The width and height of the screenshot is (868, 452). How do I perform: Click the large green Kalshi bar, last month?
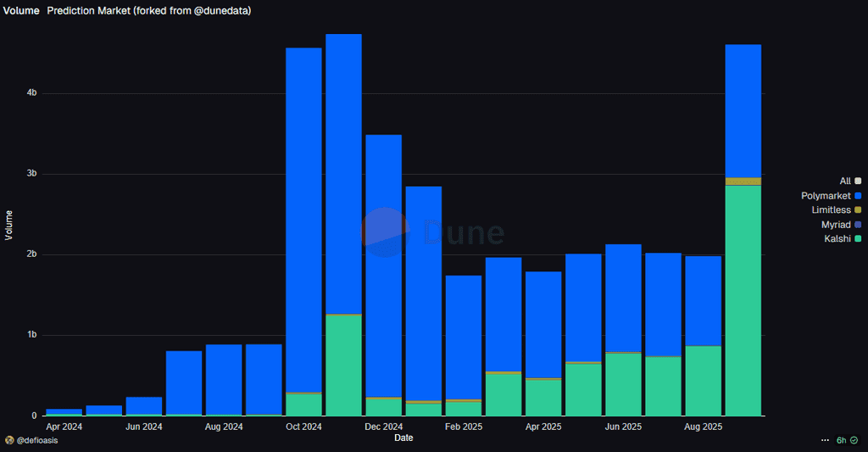pos(743,301)
